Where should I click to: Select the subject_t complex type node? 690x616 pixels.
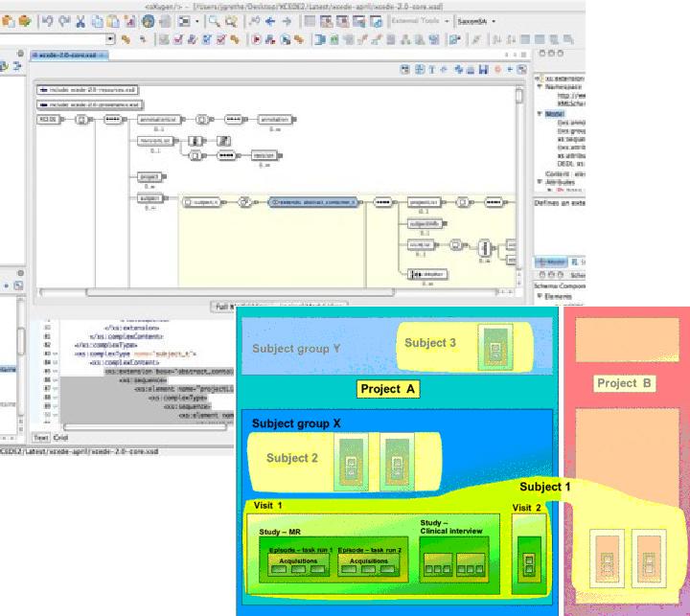pyautogui.click(x=205, y=202)
